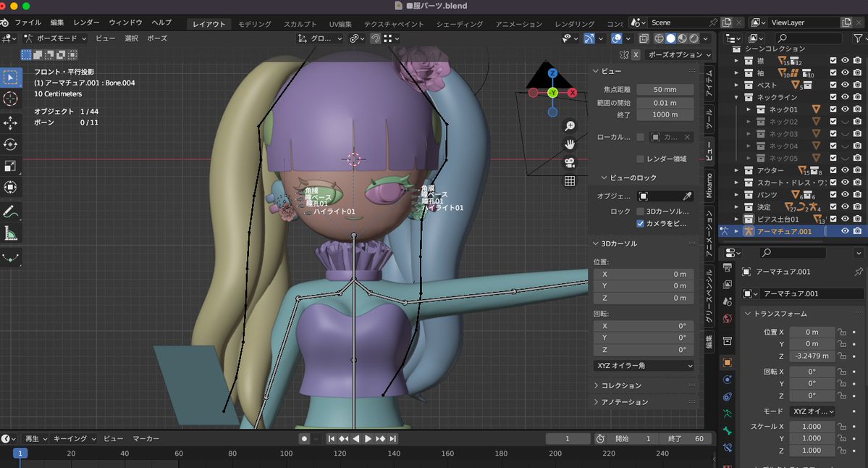This screenshot has width=868, height=468.
Task: Disable render camera icon for パンツ
Action: tap(857, 194)
